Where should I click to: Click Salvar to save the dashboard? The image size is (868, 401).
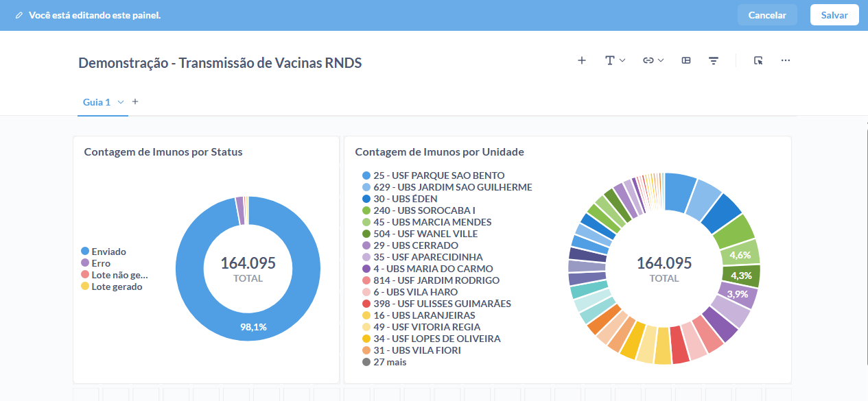tap(834, 15)
